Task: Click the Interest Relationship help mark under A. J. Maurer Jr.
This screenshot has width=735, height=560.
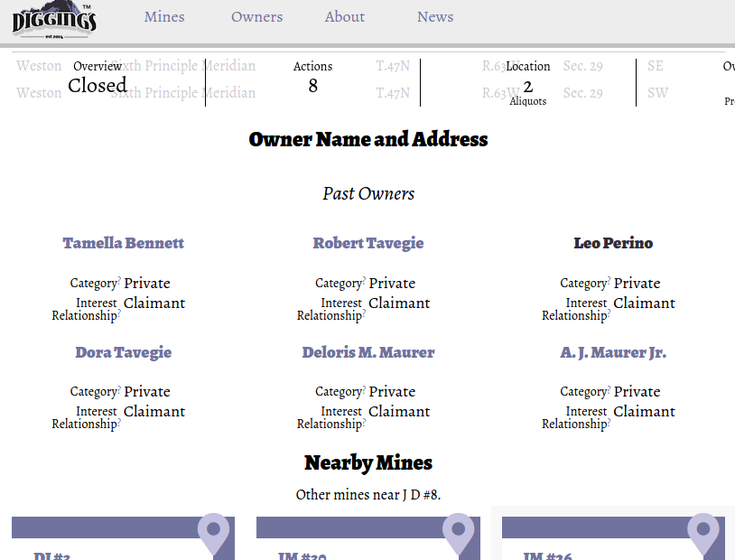Action: [x=609, y=421]
